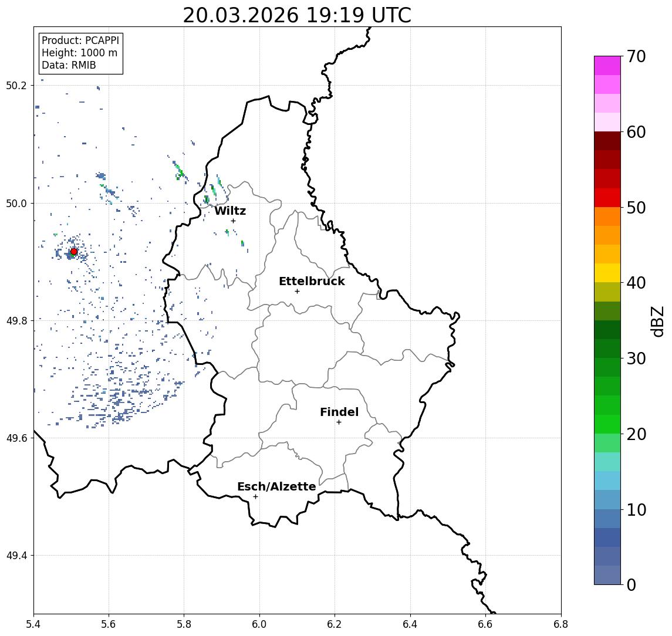
Task: Click the timestamp title 20.03.2026 19:19 UTC
Action: (x=297, y=15)
